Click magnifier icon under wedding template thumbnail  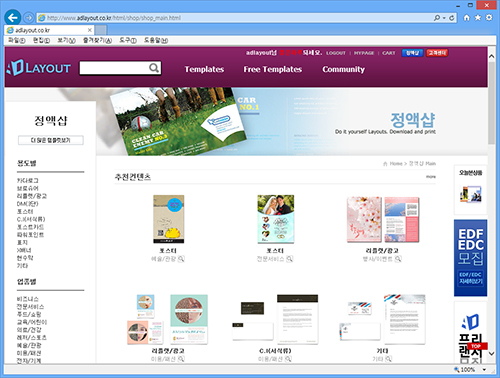(290, 259)
